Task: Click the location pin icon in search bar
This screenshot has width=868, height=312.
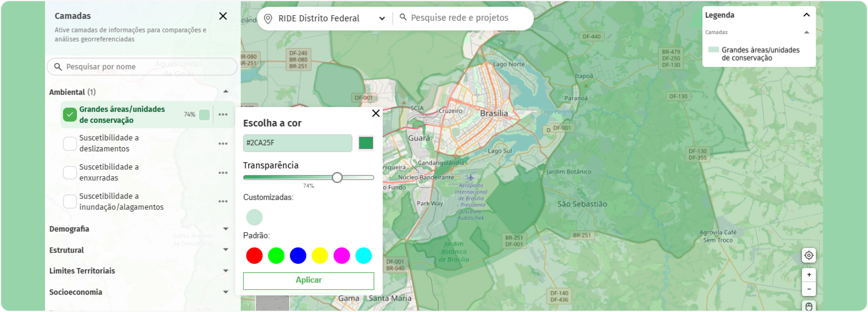Action: (x=268, y=19)
